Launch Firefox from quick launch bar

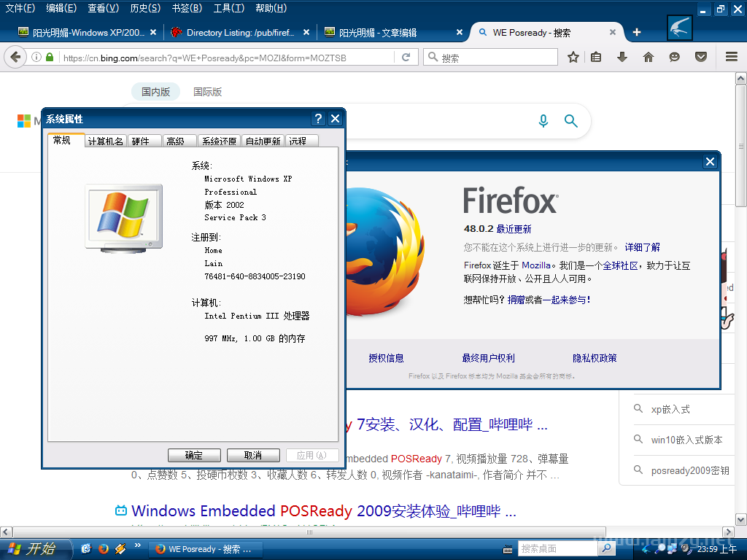point(104,549)
